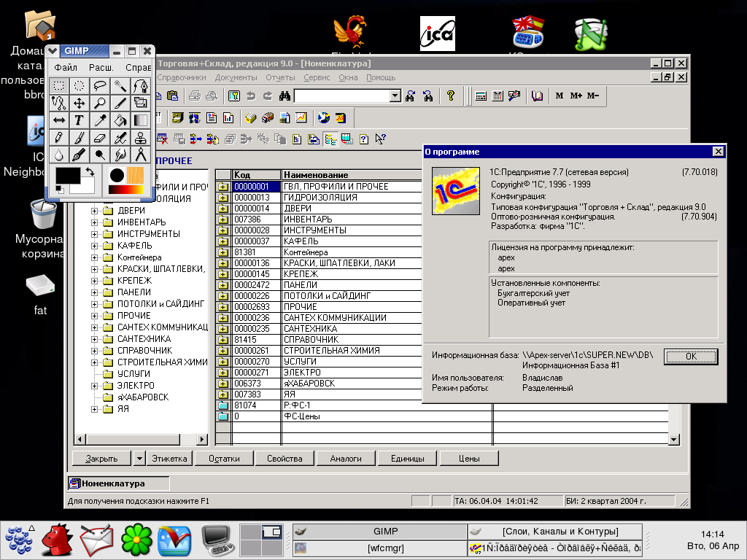Click the Этикетка button
This screenshot has height=560, width=747.
pyautogui.click(x=169, y=459)
